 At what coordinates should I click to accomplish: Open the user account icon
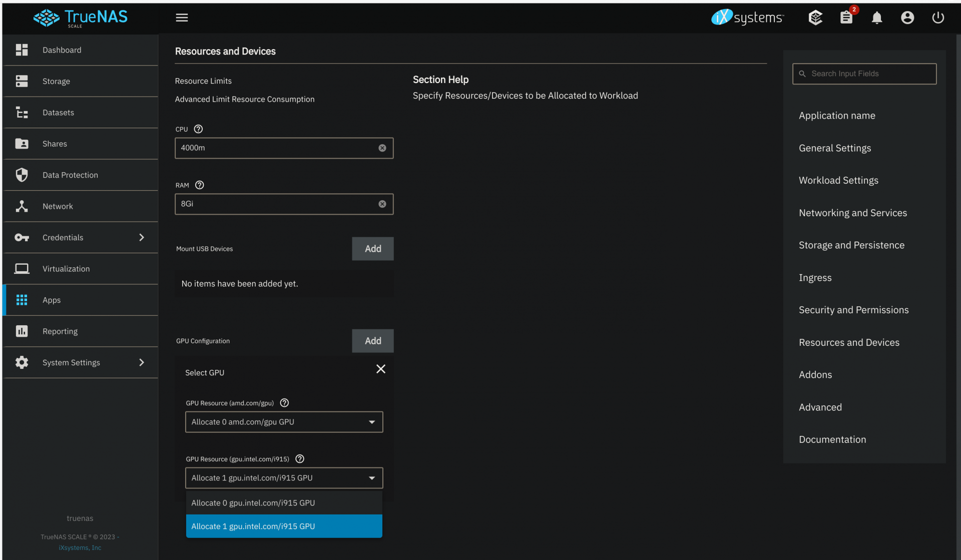tap(907, 18)
